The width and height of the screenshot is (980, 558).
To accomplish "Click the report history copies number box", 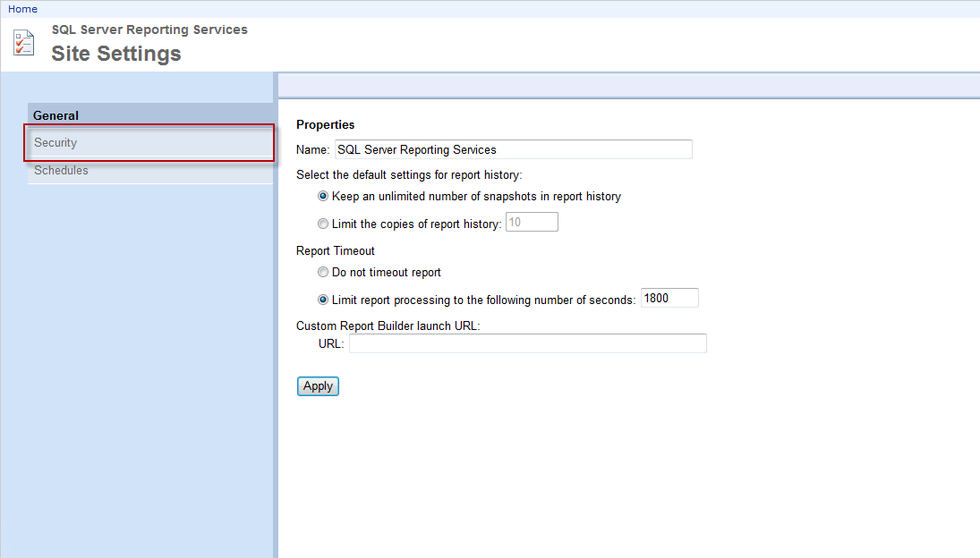I will click(x=532, y=222).
